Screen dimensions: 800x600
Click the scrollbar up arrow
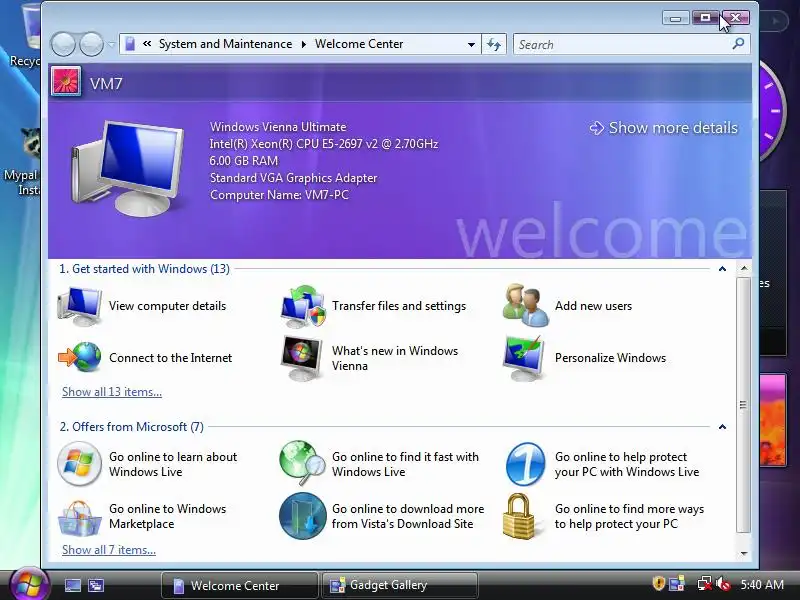(744, 268)
